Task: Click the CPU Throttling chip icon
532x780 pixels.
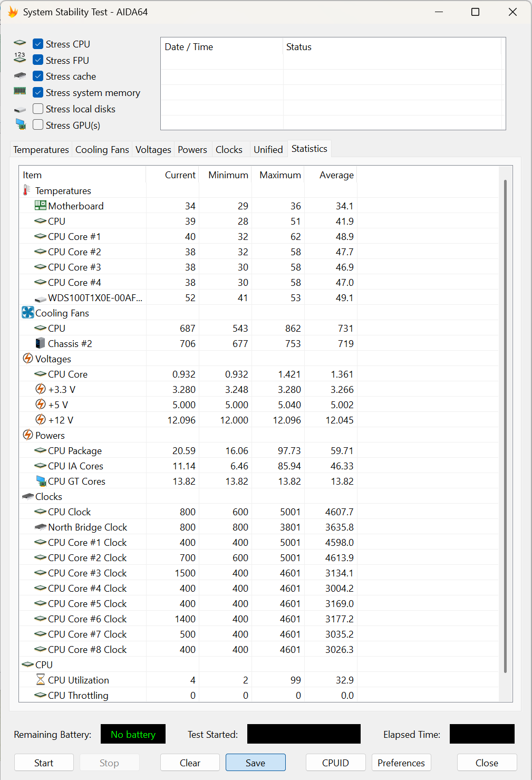Action: (x=41, y=695)
